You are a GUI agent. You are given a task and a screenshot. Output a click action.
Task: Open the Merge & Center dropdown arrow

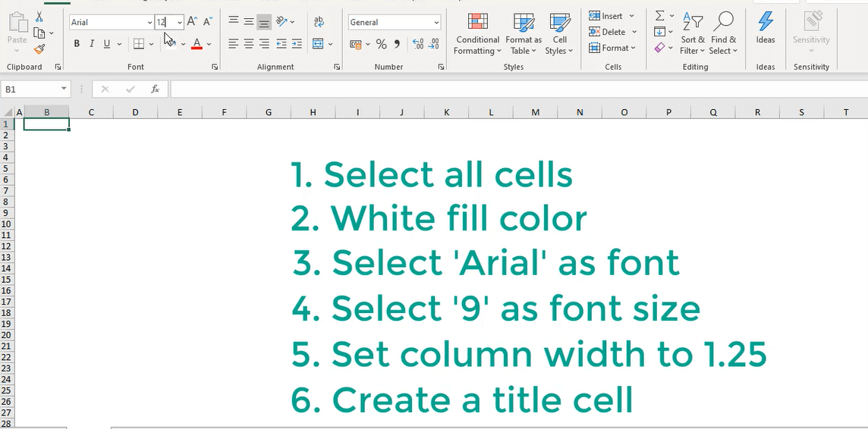(331, 44)
